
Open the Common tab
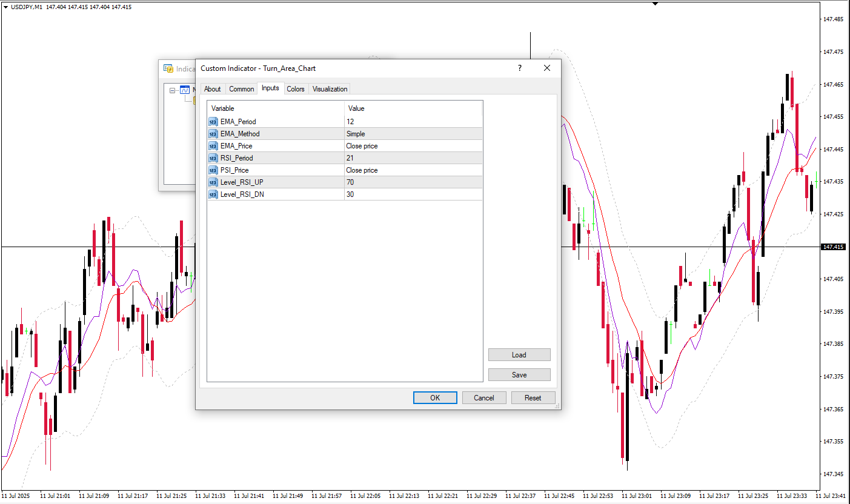tap(241, 89)
